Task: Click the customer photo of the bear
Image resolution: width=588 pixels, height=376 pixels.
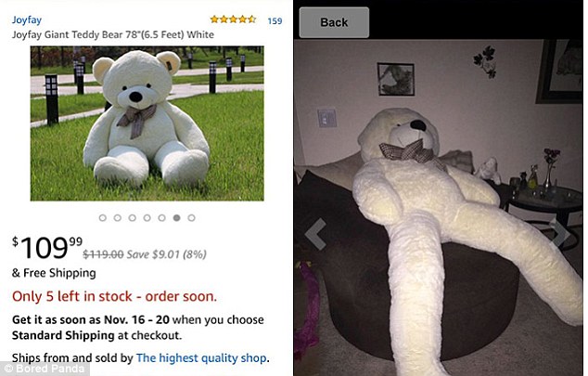Action: (x=439, y=208)
